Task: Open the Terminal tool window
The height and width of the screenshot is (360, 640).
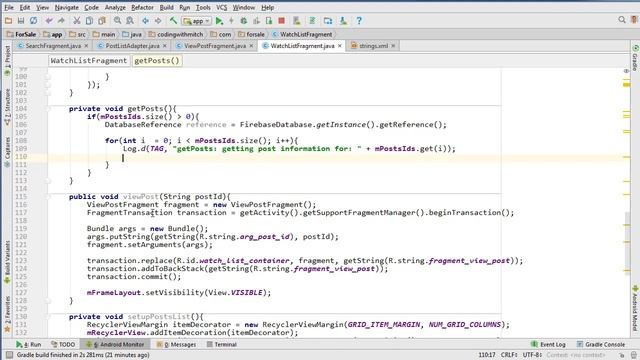Action: (222, 344)
